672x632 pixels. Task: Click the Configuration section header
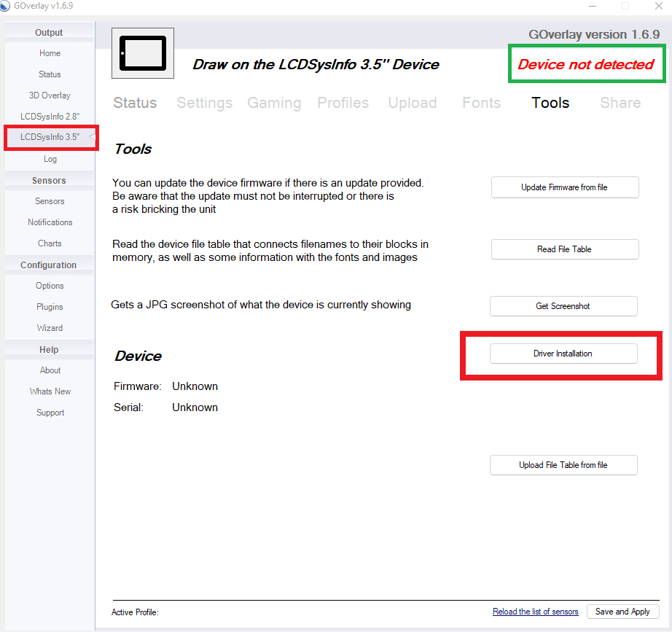point(49,265)
